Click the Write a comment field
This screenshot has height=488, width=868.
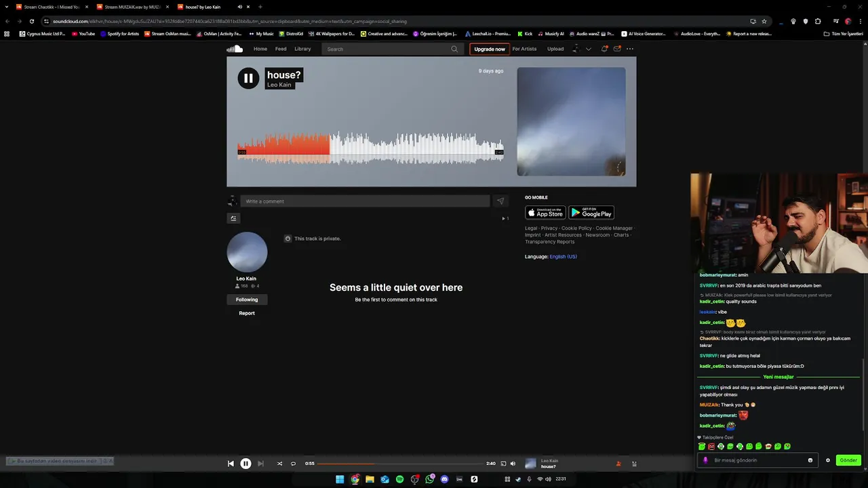tap(365, 201)
